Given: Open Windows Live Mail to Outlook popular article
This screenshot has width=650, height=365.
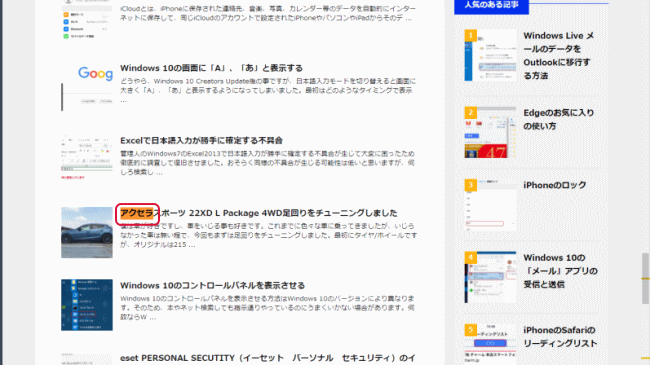Looking at the screenshot, I should [558, 56].
